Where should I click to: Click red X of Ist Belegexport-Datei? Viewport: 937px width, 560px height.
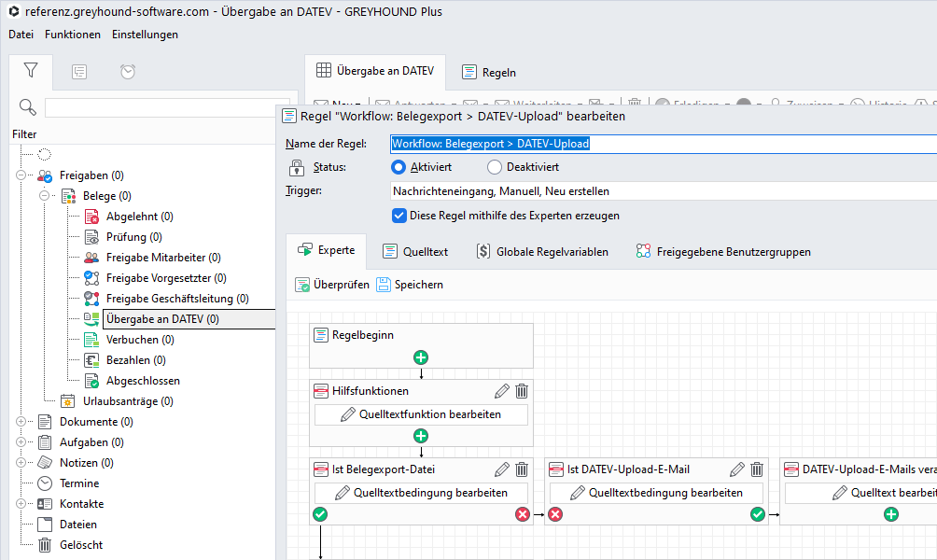pyautogui.click(x=523, y=514)
